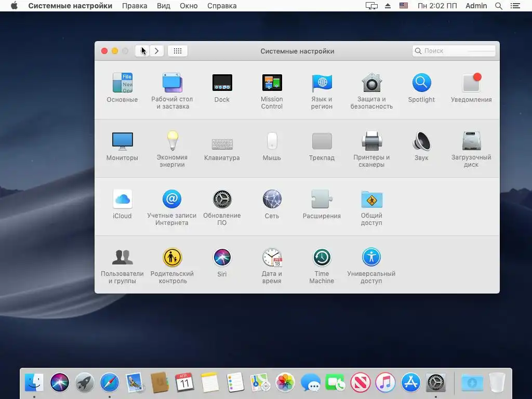Viewport: 532px width, 399px height.
Task: Click the forward navigation arrow
Action: [x=156, y=51]
